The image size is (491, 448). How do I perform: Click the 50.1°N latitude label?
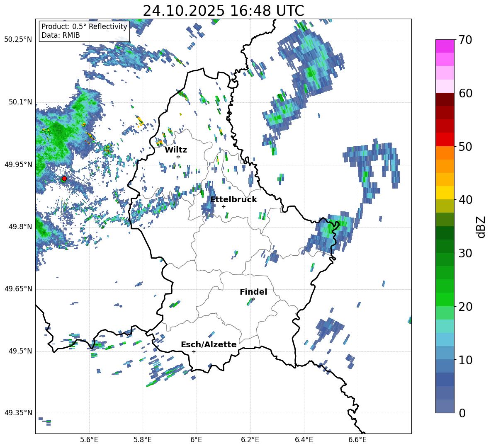coord(21,102)
